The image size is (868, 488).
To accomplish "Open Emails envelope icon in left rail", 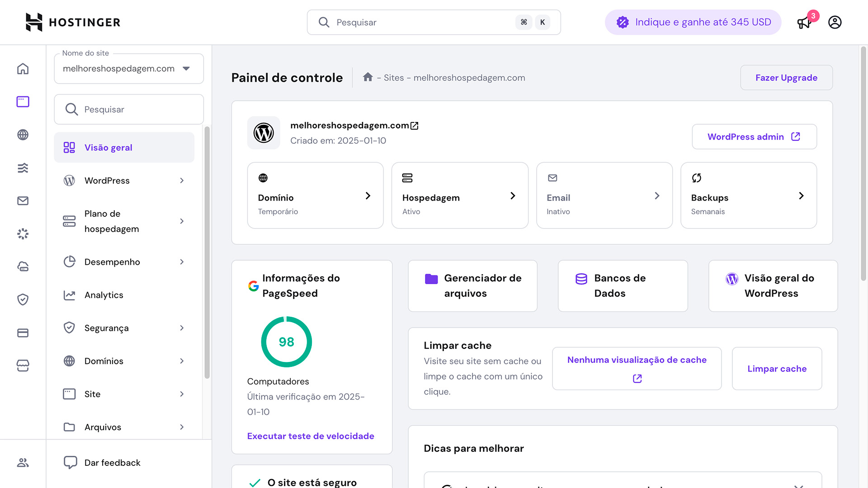I will 23,201.
